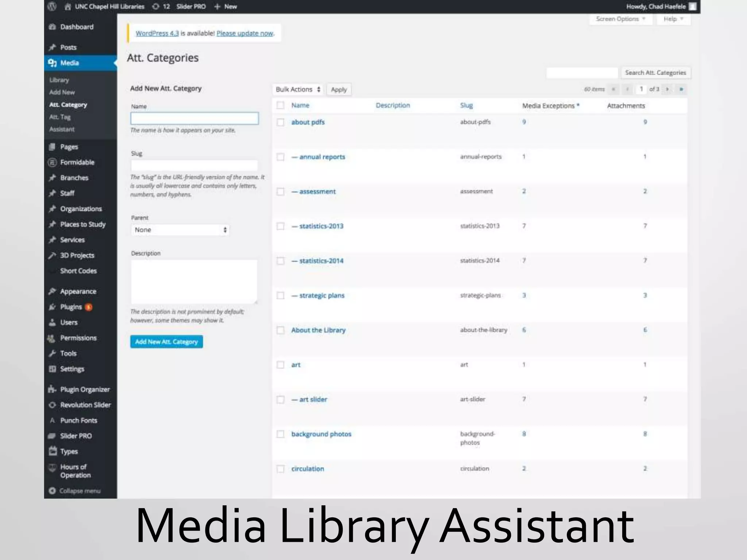Open the Att. Tag submenu item
This screenshot has height=560, width=747.
tap(60, 117)
